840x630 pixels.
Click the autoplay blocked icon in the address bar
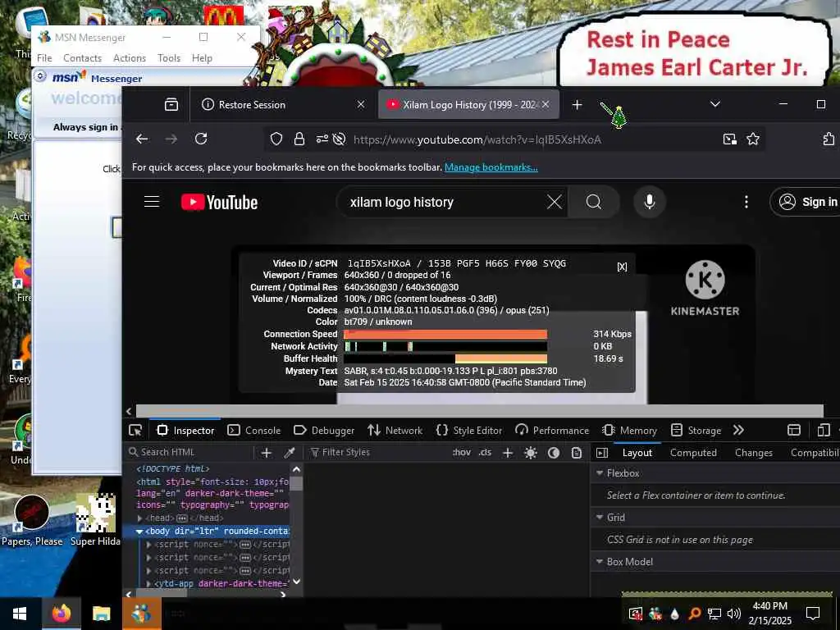[339, 139]
